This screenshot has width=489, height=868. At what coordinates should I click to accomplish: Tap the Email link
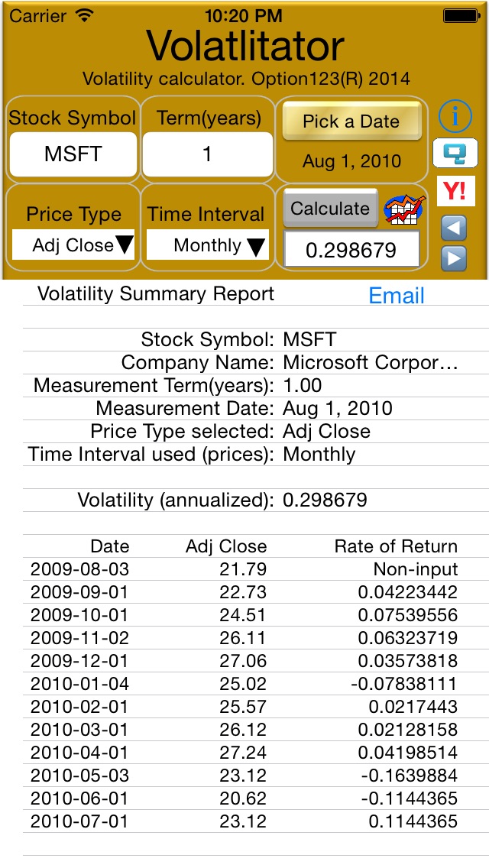(397, 296)
